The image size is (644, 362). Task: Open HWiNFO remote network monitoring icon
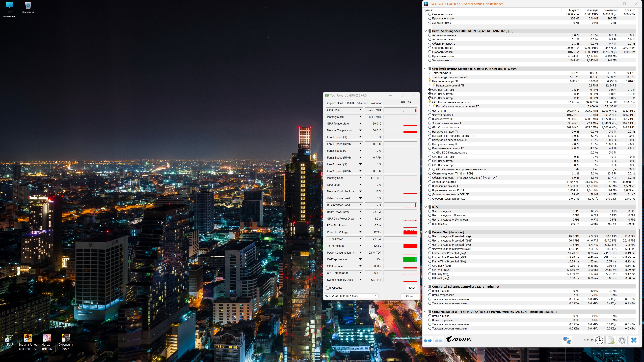tap(567, 340)
